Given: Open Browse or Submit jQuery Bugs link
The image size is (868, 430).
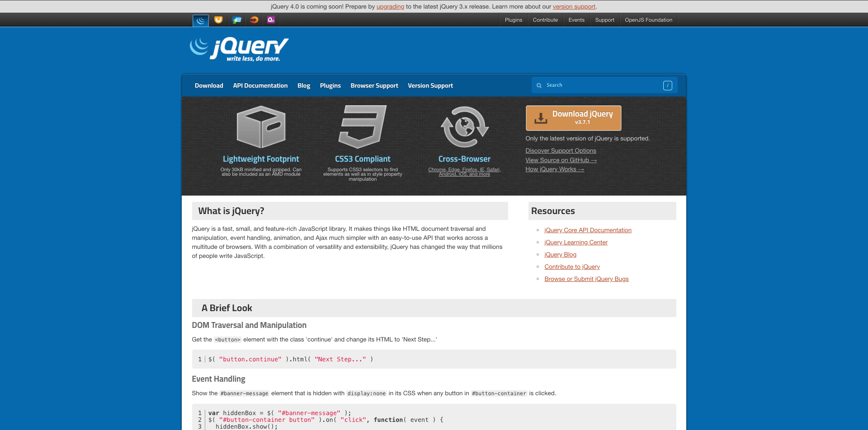Looking at the screenshot, I should 586,279.
